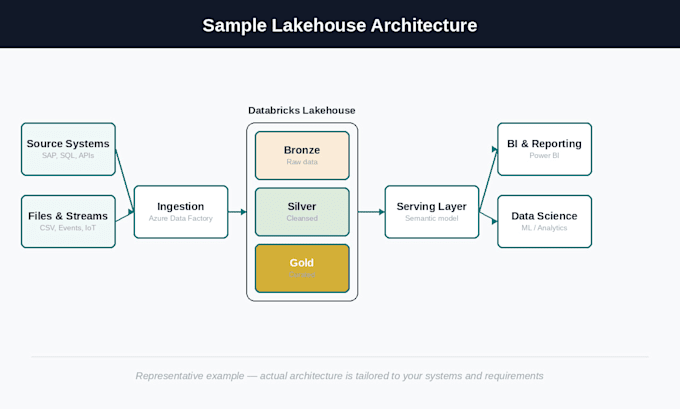Select the Serving Layer box

pos(432,212)
